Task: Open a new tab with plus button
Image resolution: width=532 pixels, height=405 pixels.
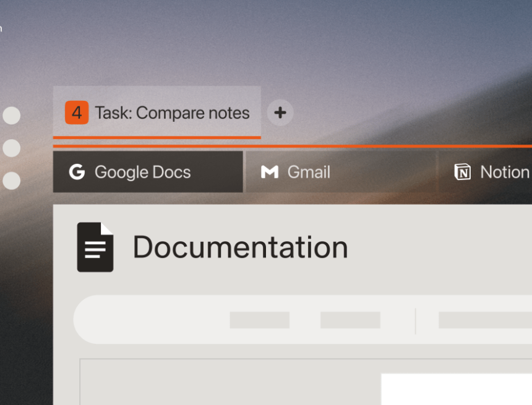Action: point(280,113)
